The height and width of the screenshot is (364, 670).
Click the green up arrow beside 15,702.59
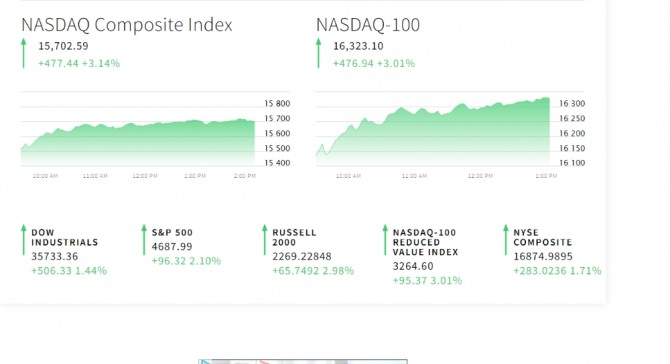tap(24, 53)
